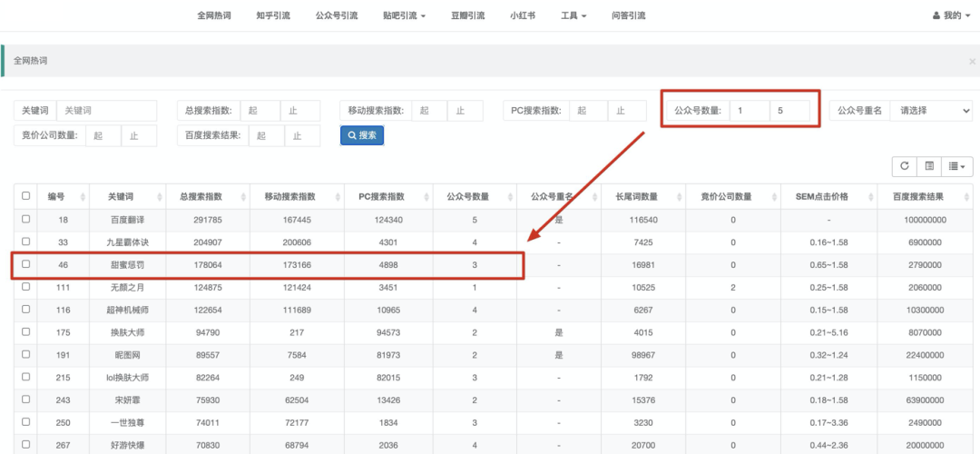Viewport: 980px width, 454px height.
Task: Click total index value 291785
Action: pos(208,220)
